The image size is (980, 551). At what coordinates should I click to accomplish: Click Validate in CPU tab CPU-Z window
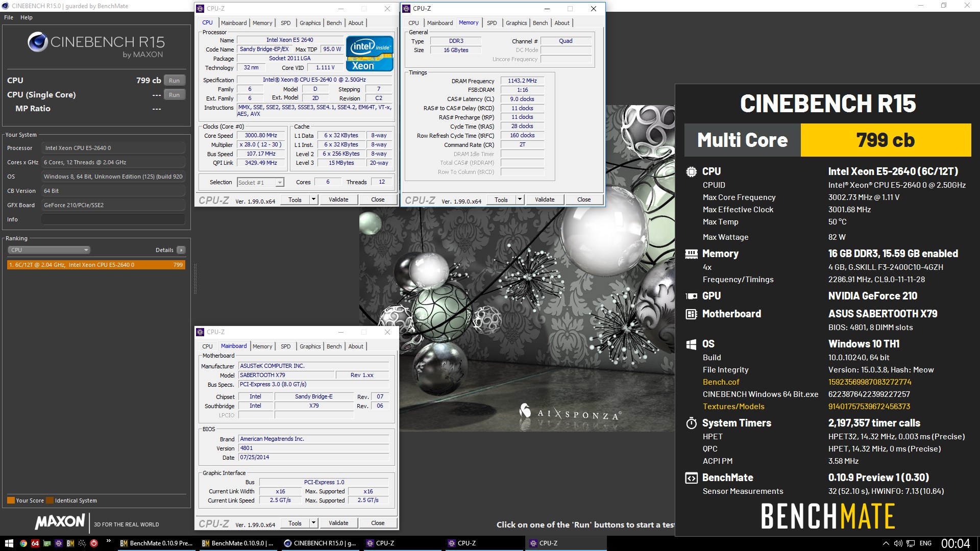tap(338, 199)
